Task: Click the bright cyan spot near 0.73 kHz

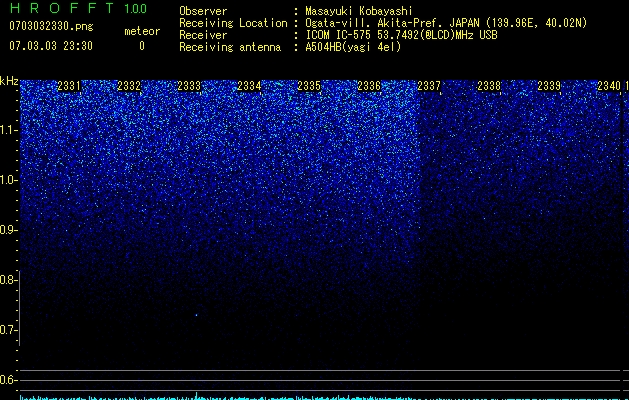Action: pos(196,315)
